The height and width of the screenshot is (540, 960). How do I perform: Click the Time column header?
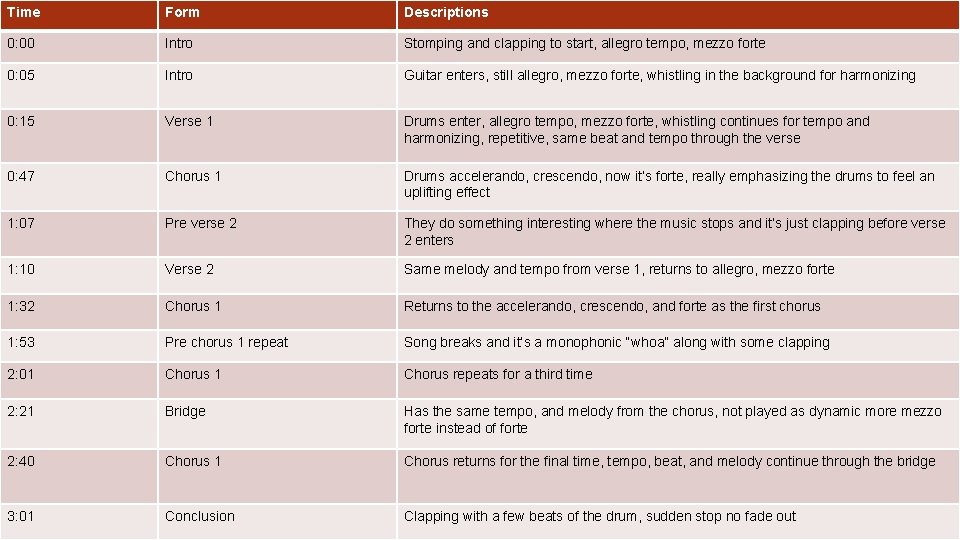(24, 12)
